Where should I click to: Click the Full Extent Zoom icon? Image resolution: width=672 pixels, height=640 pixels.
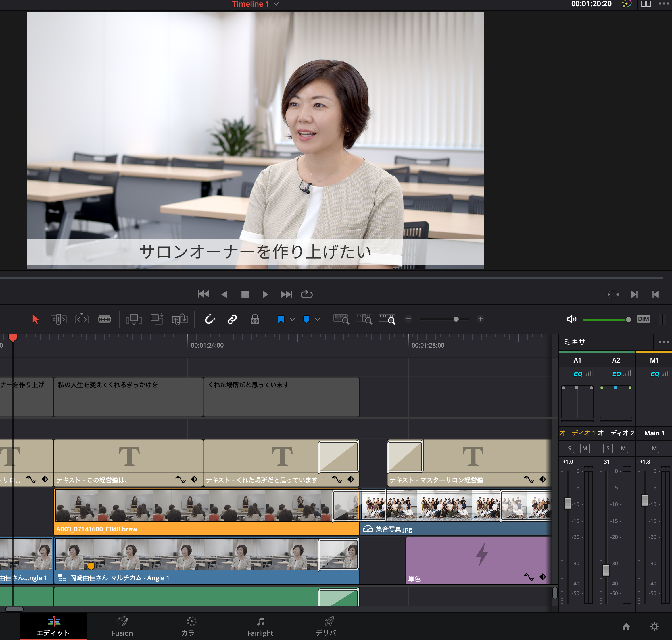point(341,319)
